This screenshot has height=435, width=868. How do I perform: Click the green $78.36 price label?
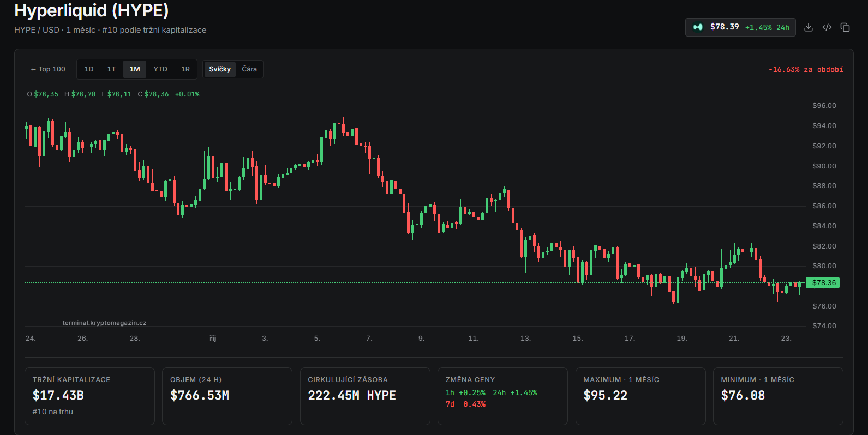(x=823, y=283)
